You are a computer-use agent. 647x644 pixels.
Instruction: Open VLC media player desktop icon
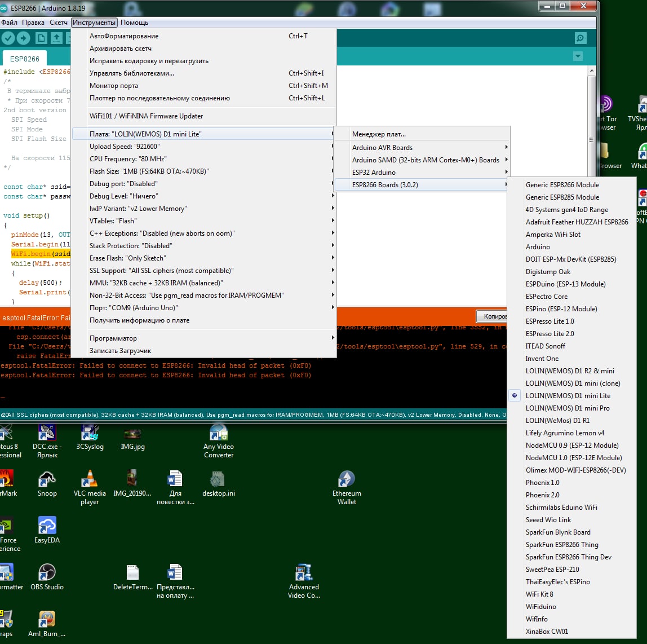click(90, 488)
